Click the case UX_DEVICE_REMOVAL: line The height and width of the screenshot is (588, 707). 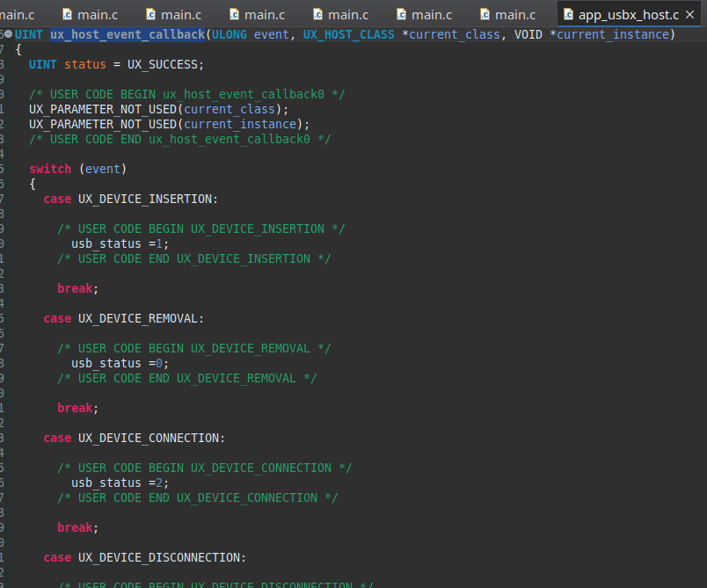pos(123,318)
